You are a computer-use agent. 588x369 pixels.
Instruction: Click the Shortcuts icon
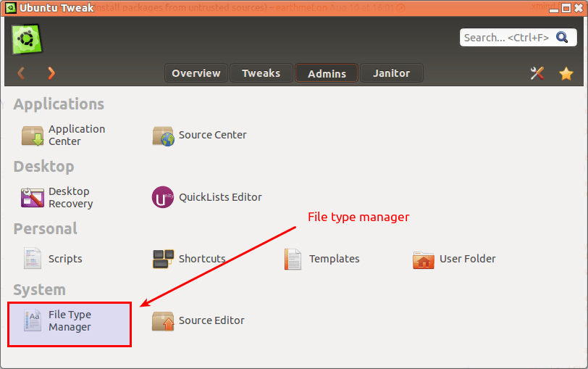pyautogui.click(x=163, y=259)
